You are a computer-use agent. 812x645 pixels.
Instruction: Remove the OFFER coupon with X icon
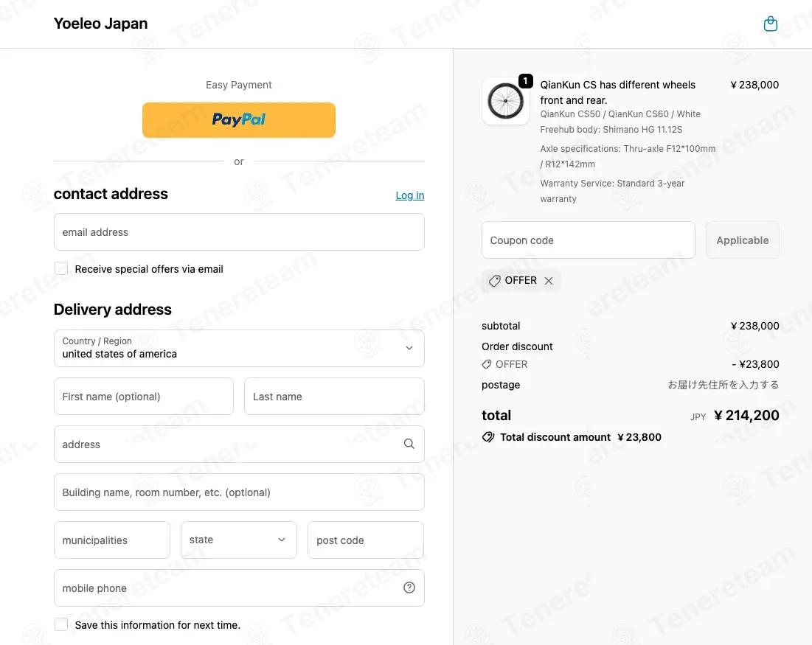click(x=549, y=281)
